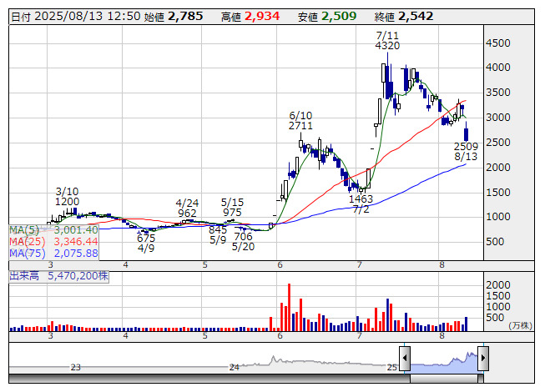Select the MA(75) legend entry
Screen dimensions: 545x392
click(x=54, y=253)
